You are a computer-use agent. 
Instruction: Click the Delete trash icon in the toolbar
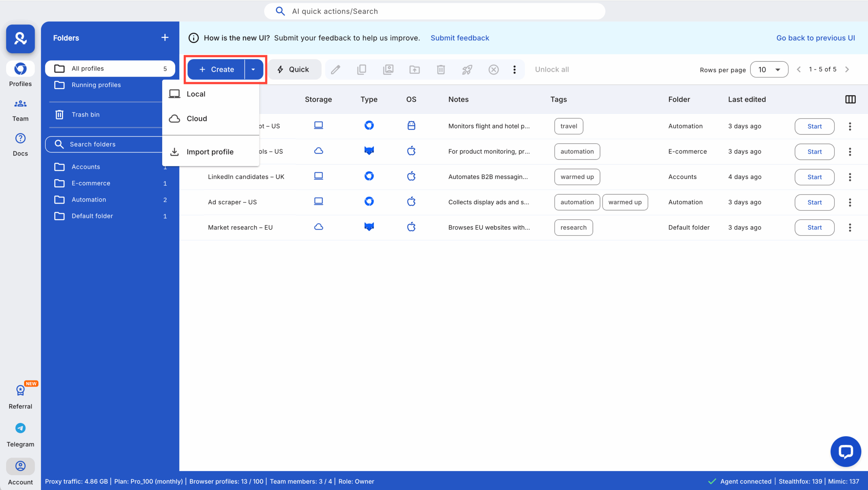(440, 69)
